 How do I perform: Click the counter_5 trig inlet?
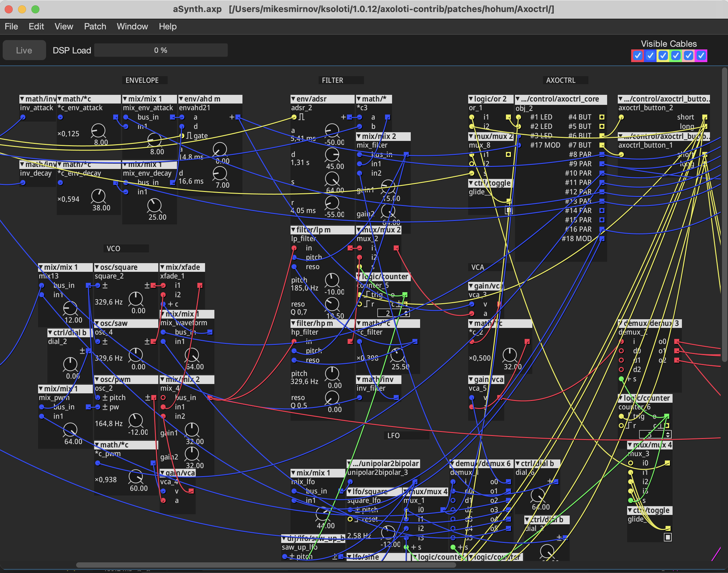tap(360, 295)
